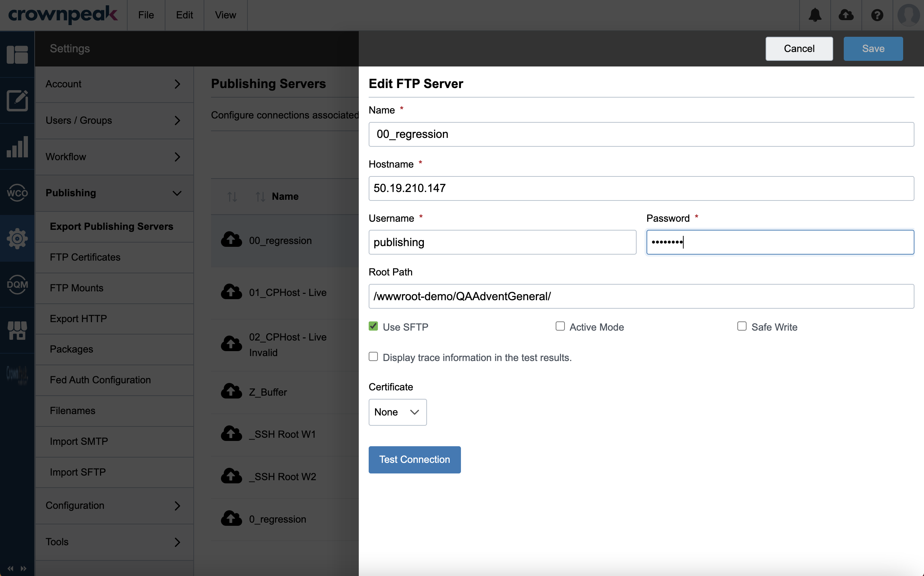Collapse the Publishing section
924x576 pixels.
(x=114, y=193)
